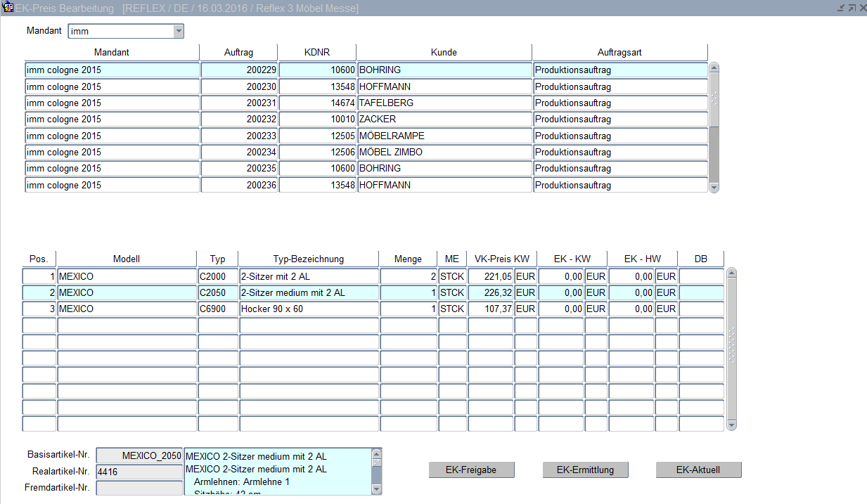Image resolution: width=867 pixels, height=504 pixels.
Task: Click the VK-Preis KW column header
Action: click(501, 259)
